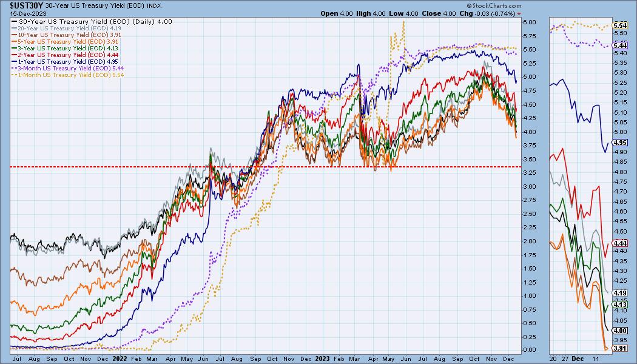Click the 4.44 value tag in right panel
637x364 pixels.
tap(620, 243)
